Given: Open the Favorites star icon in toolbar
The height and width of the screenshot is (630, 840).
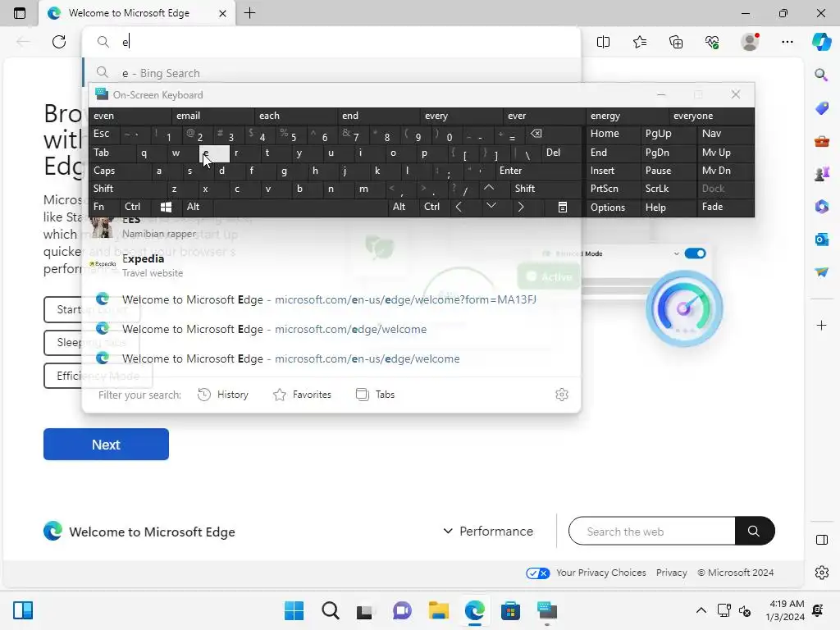Looking at the screenshot, I should pyautogui.click(x=640, y=42).
